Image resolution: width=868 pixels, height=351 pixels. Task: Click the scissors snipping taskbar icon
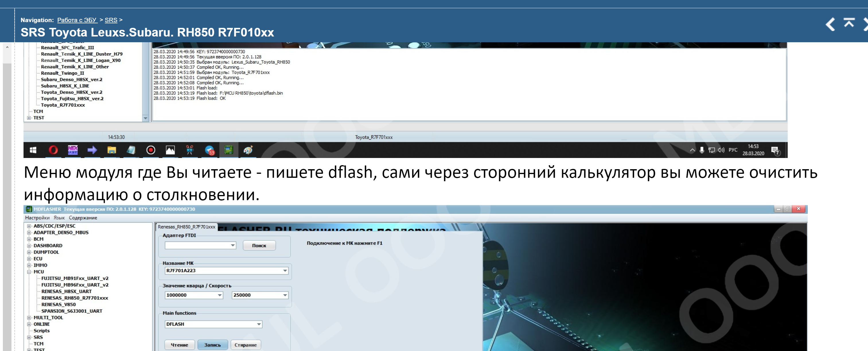[x=190, y=150]
